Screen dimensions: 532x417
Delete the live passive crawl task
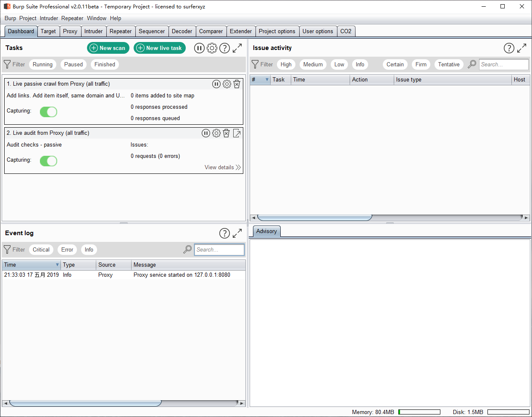[237, 84]
